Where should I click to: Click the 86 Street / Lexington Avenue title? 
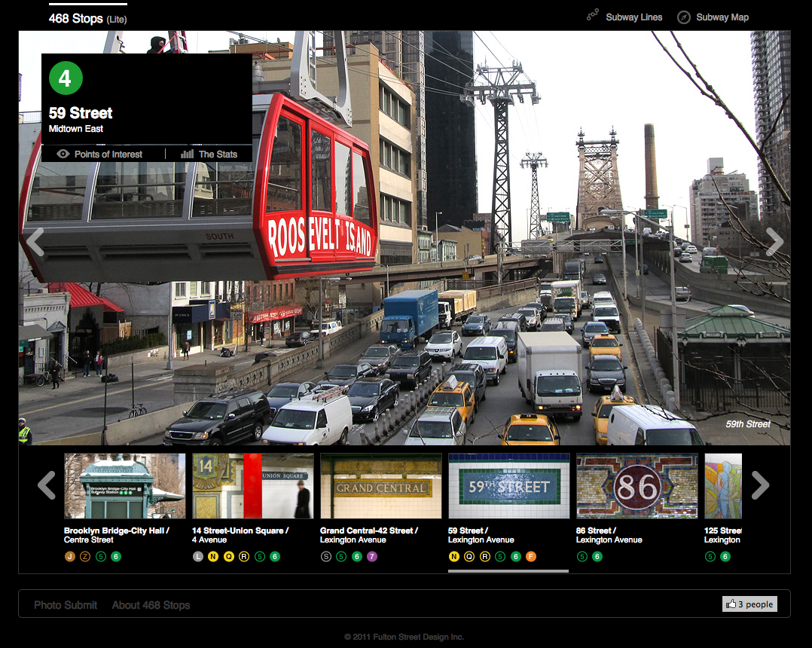click(609, 535)
